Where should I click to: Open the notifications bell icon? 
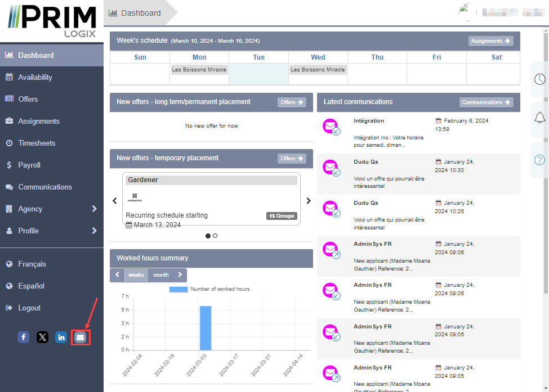pyautogui.click(x=539, y=118)
